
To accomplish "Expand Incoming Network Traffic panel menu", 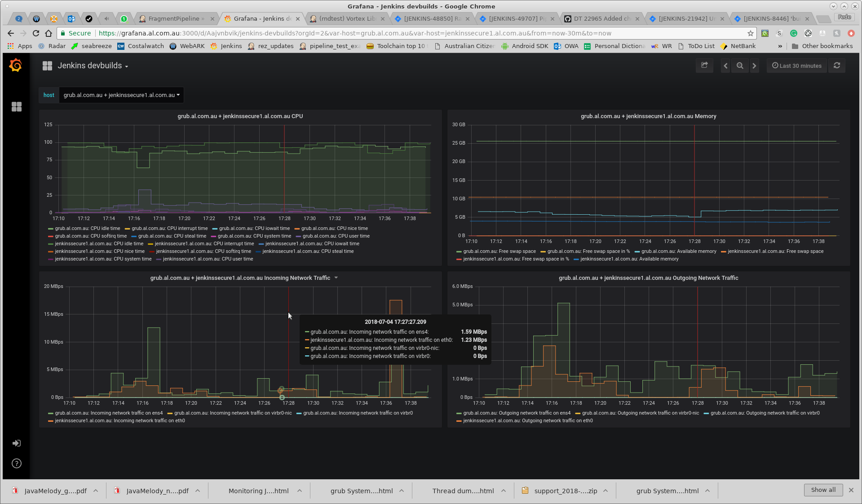I will (336, 278).
